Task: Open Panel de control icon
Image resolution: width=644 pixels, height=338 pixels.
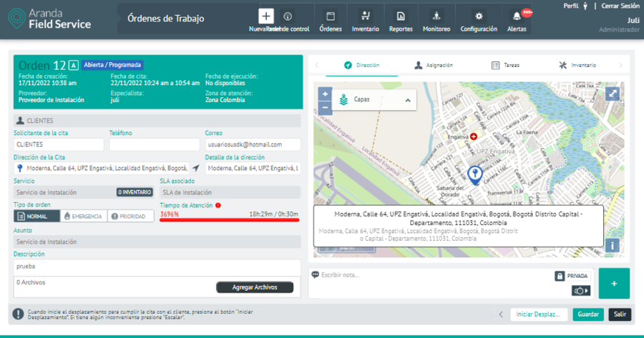Action: tap(288, 16)
